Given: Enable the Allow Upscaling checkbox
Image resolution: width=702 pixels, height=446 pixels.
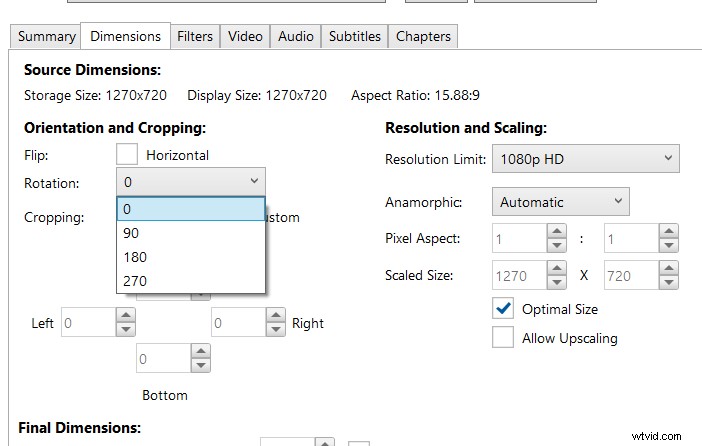Looking at the screenshot, I should tap(503, 338).
